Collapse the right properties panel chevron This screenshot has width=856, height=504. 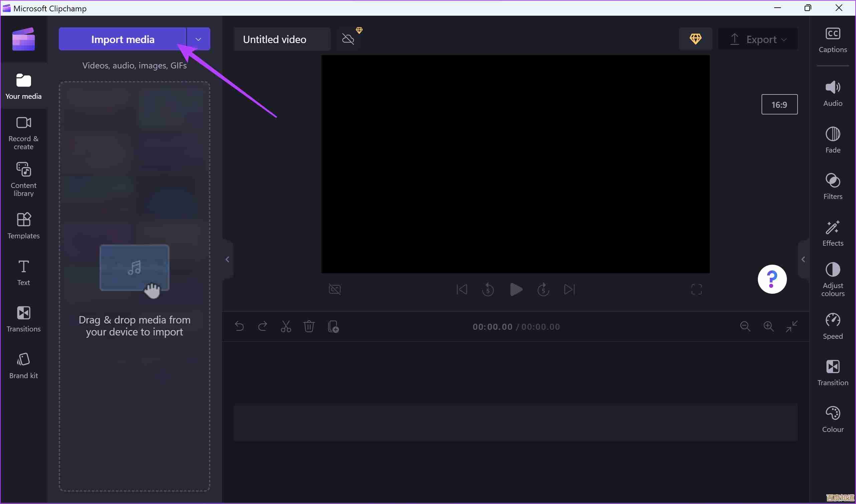pyautogui.click(x=803, y=259)
